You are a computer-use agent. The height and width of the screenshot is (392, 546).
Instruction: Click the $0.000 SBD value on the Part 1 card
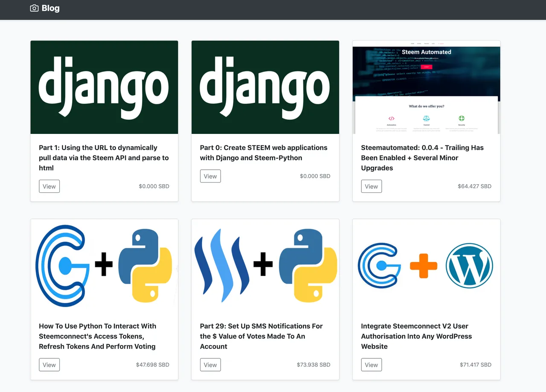[x=154, y=186]
